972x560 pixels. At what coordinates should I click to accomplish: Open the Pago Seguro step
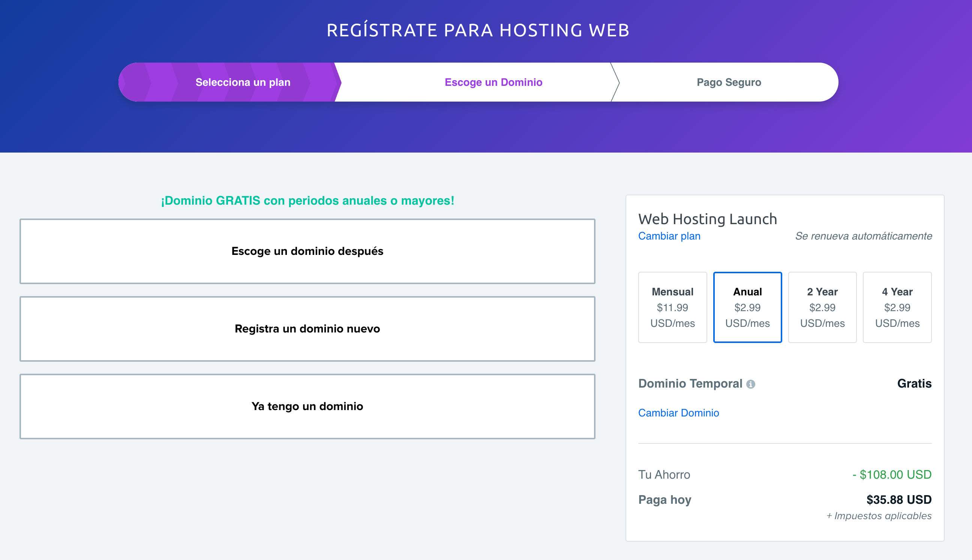click(728, 82)
